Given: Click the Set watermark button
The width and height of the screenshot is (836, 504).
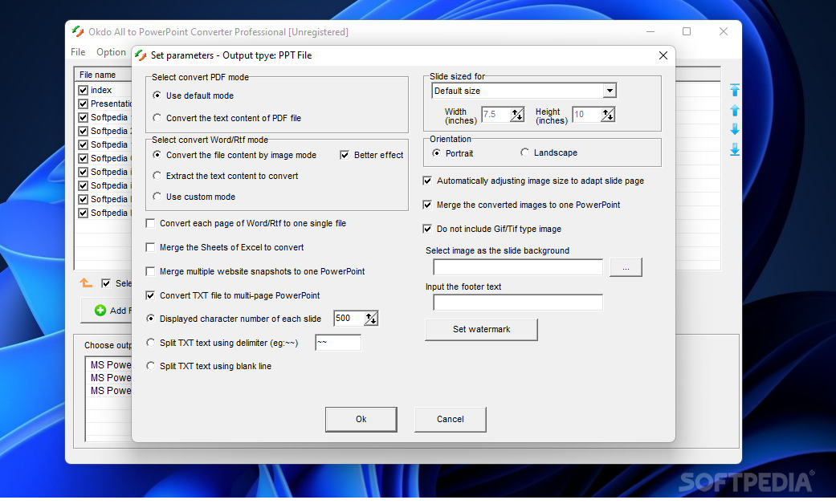Looking at the screenshot, I should pos(481,329).
